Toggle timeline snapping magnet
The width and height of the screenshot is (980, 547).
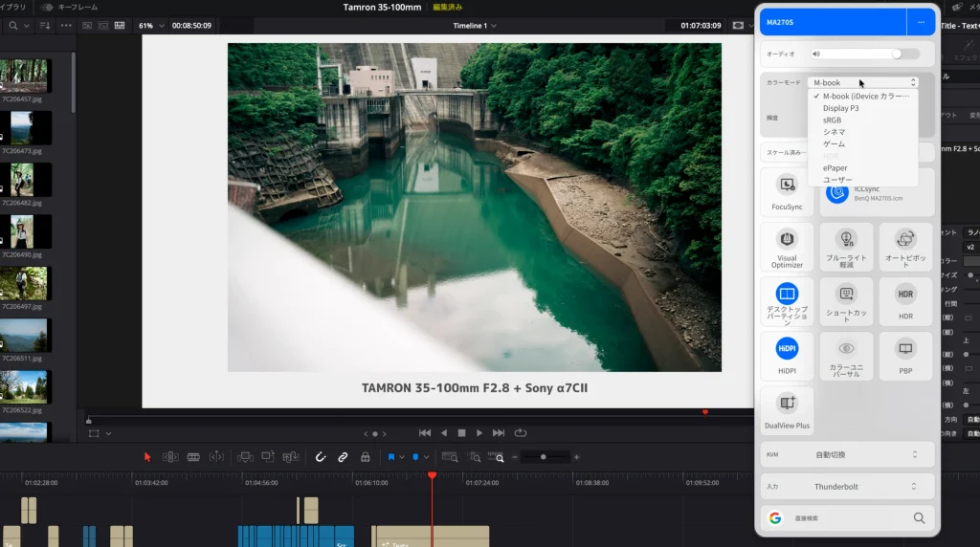pos(320,457)
